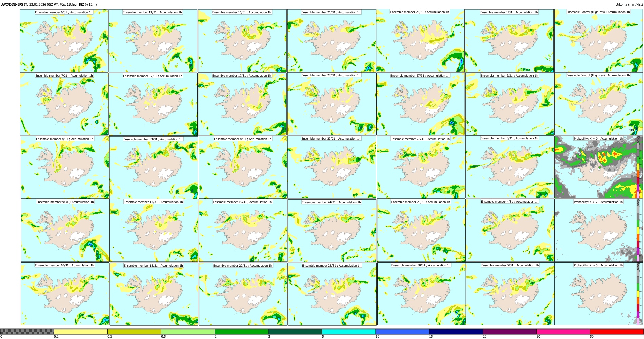
Task: Select the Ensemble member 3/31 panel
Action: [x=510, y=167]
